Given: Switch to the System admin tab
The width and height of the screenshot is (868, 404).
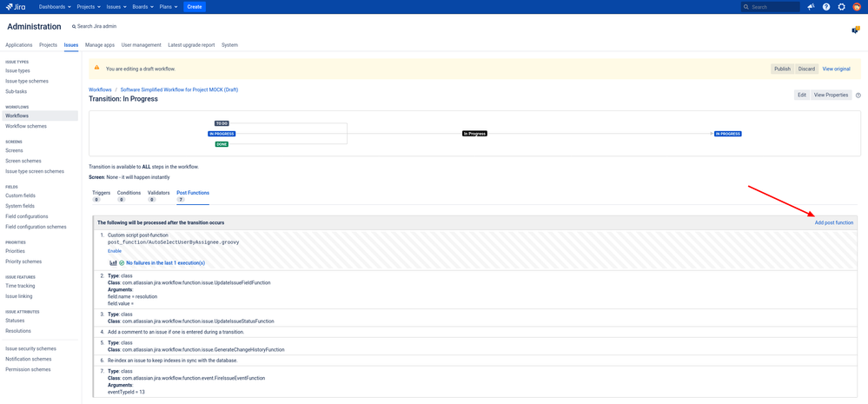Looking at the screenshot, I should pos(229,45).
